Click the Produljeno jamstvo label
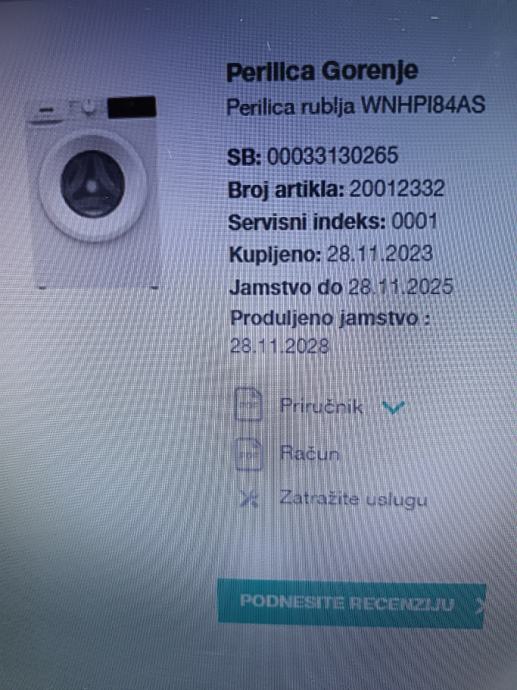 pyautogui.click(x=329, y=319)
